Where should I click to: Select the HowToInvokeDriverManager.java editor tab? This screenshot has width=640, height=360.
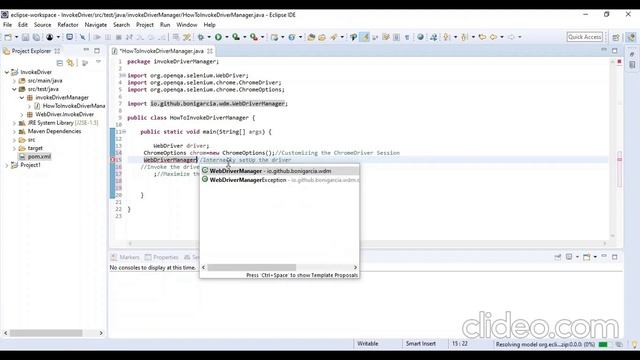pos(162,51)
